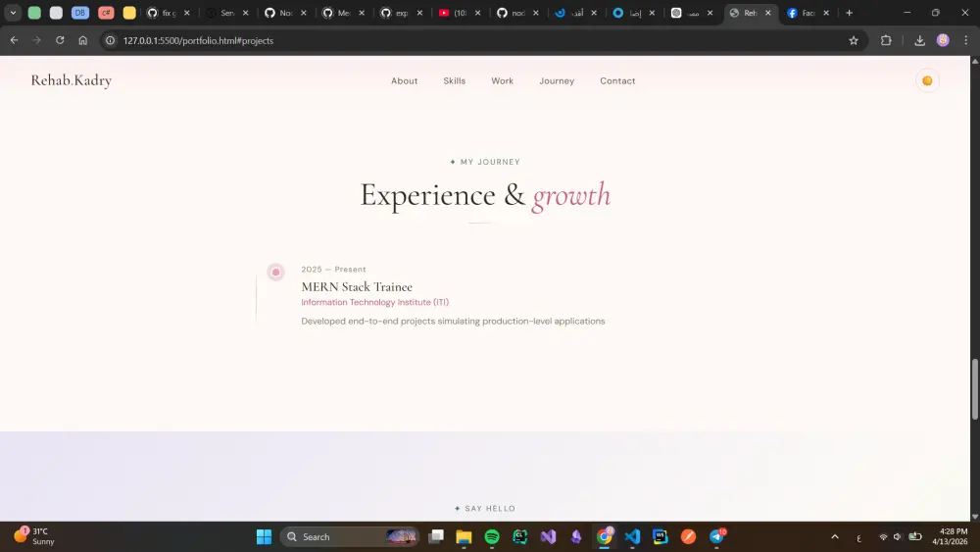Image resolution: width=980 pixels, height=552 pixels.
Task: Click the Rehab.Kadry site logo
Action: pyautogui.click(x=72, y=80)
